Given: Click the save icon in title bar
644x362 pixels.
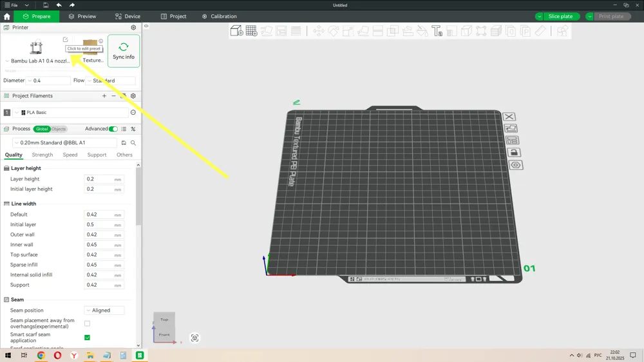Looking at the screenshot, I should click(x=46, y=5).
